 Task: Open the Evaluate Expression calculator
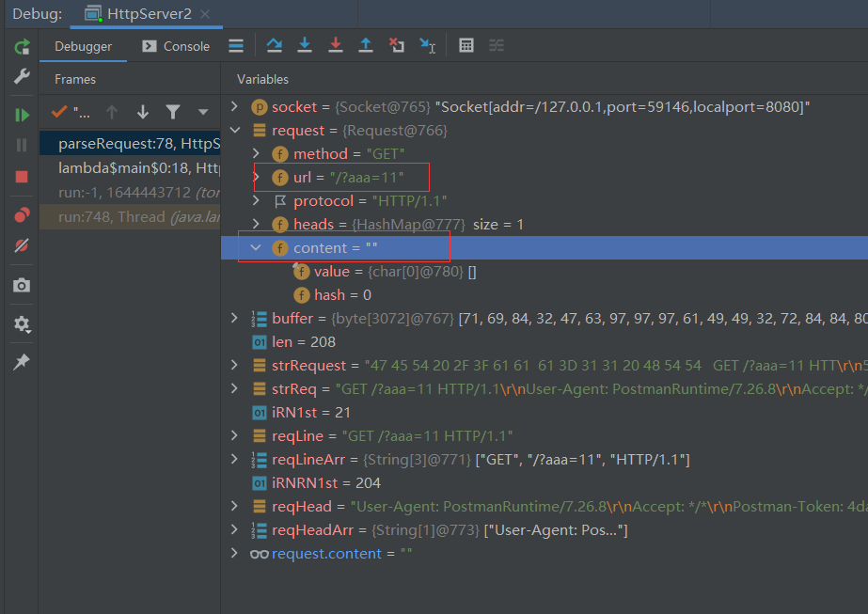[x=466, y=45]
